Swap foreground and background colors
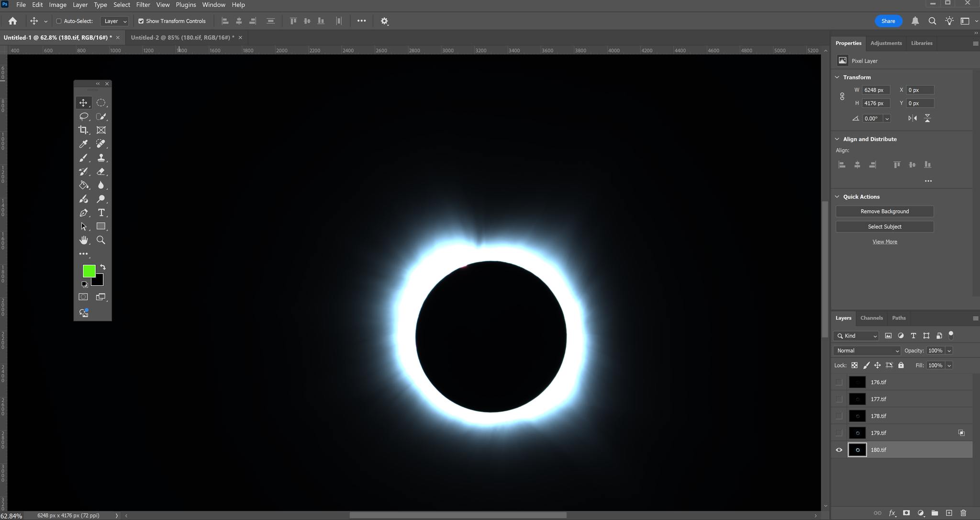This screenshot has width=980, height=520. coord(103,267)
